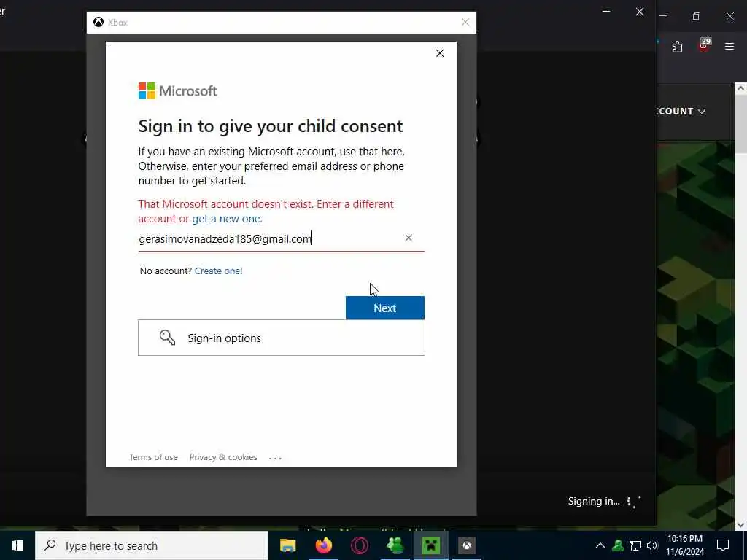Clear the email field with the X icon
The height and width of the screenshot is (560, 747).
[409, 238]
